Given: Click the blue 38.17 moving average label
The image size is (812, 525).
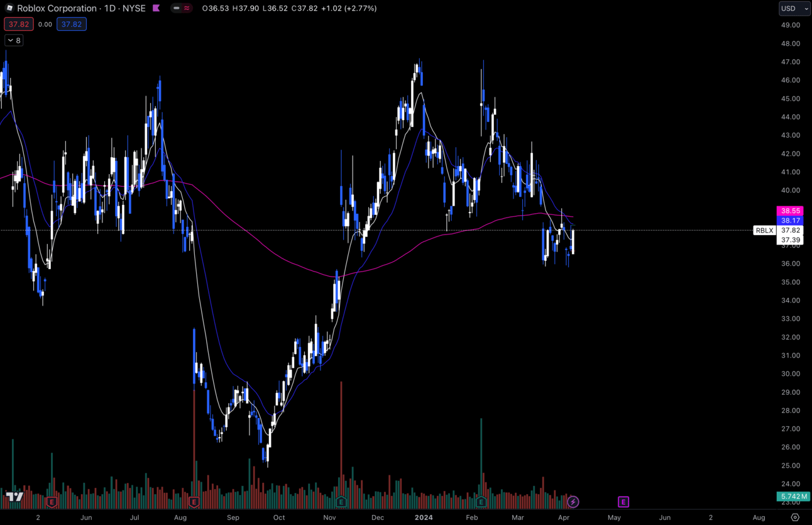Looking at the screenshot, I should pyautogui.click(x=790, y=221).
